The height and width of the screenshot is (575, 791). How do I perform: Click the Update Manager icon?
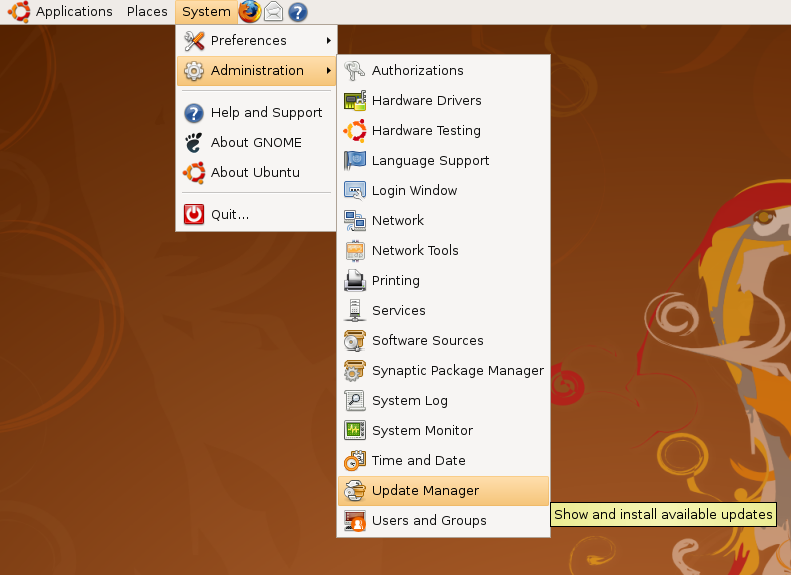pyautogui.click(x=355, y=491)
